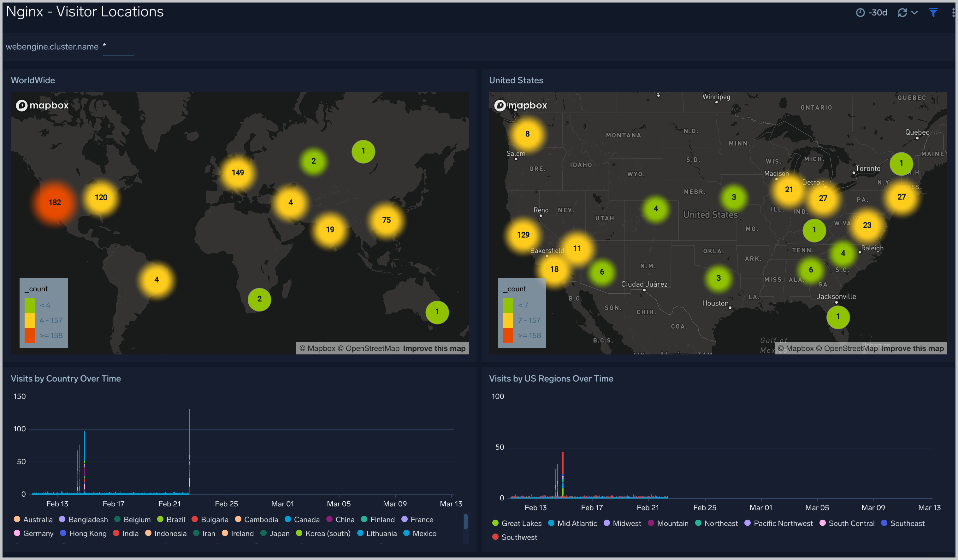Toggle Bulgaria series in country legend
Image resolution: width=958 pixels, height=560 pixels.
coord(210,519)
